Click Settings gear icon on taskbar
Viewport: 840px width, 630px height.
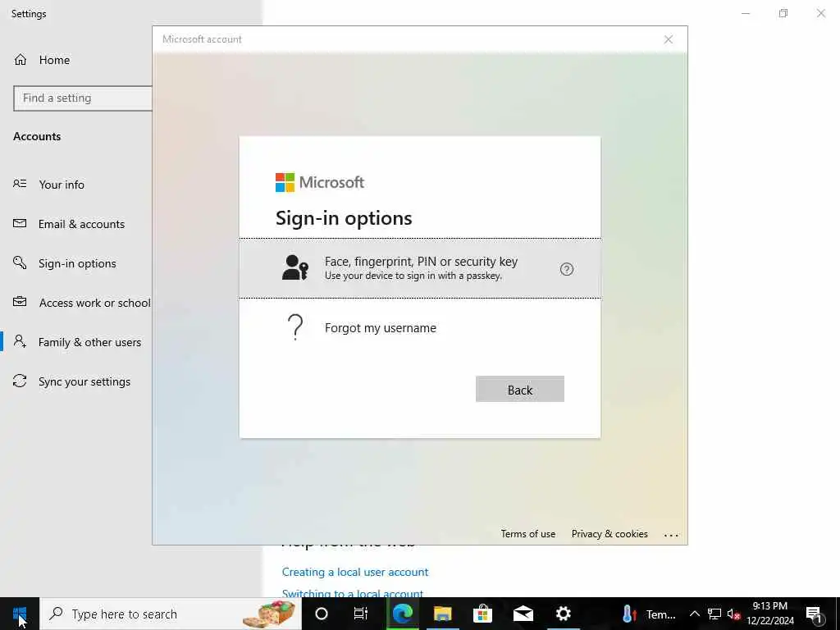coord(563,614)
